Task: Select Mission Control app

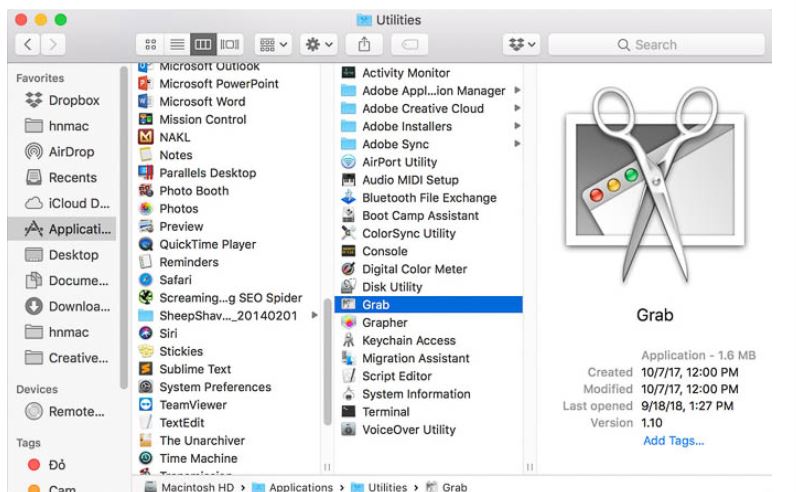Action: click(192, 119)
